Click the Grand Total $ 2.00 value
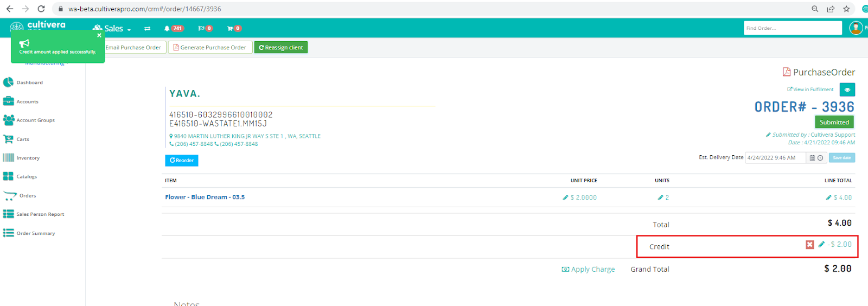This screenshot has height=306, width=868. click(x=838, y=269)
